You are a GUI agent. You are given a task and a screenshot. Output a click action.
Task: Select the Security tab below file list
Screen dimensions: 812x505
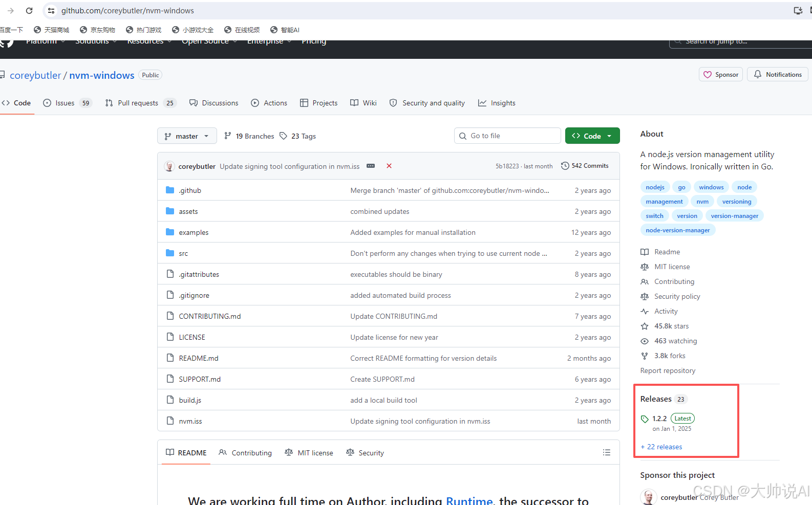click(365, 453)
